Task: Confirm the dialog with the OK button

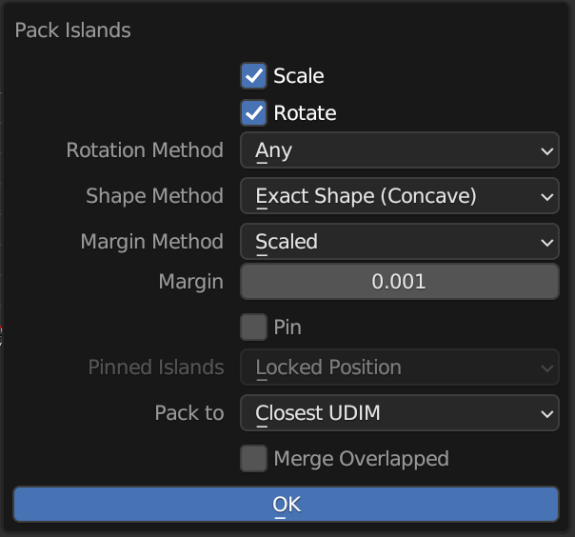Action: pyautogui.click(x=286, y=504)
